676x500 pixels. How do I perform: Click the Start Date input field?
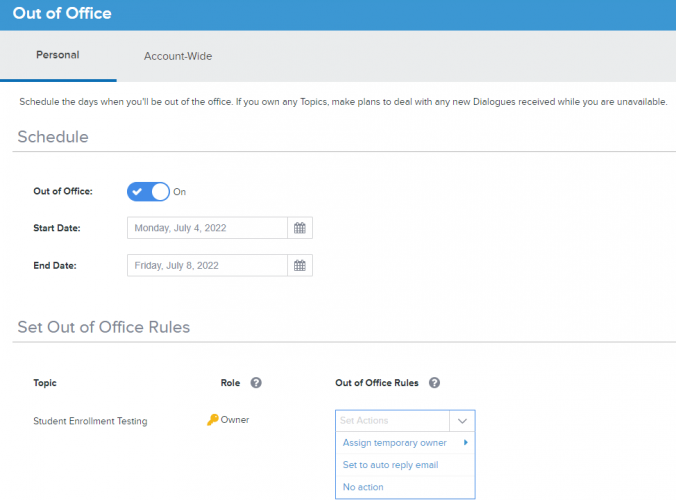[207, 228]
